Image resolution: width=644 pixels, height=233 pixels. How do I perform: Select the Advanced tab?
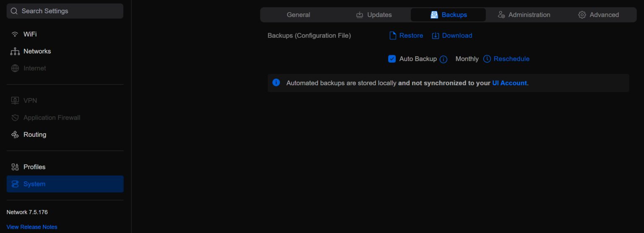[x=598, y=15]
